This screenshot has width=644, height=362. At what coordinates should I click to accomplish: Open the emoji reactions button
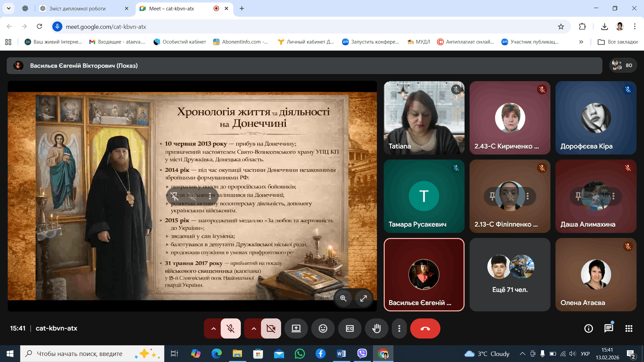click(x=323, y=328)
